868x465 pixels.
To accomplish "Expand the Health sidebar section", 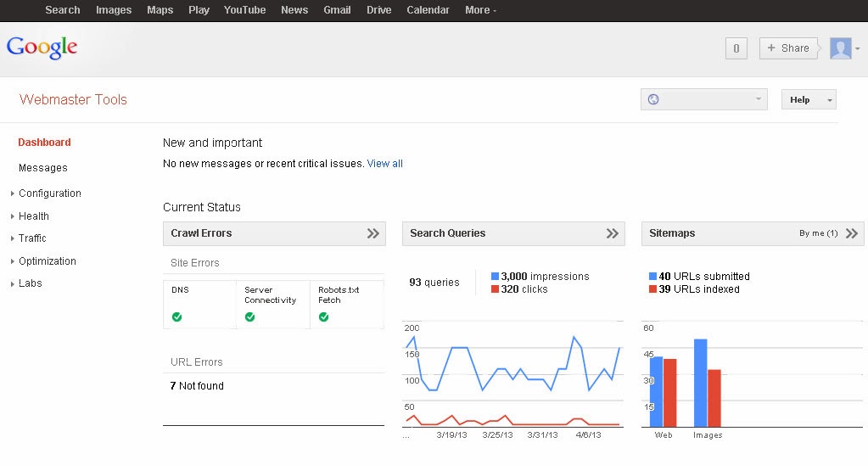I will (34, 216).
